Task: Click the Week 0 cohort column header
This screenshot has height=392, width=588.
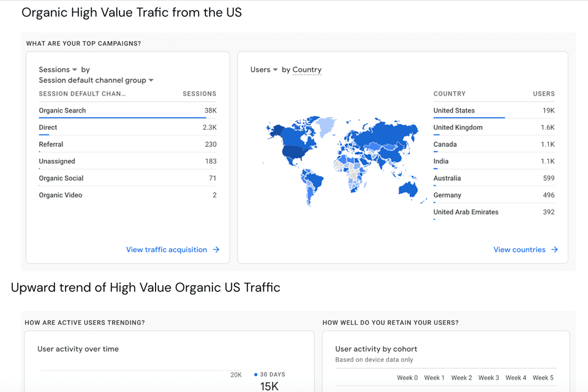Action: pyautogui.click(x=407, y=378)
